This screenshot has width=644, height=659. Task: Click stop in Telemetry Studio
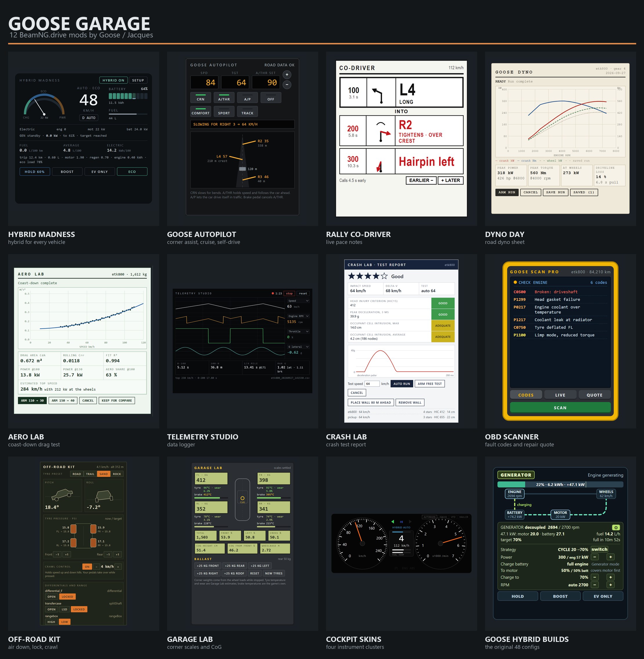pyautogui.click(x=289, y=293)
